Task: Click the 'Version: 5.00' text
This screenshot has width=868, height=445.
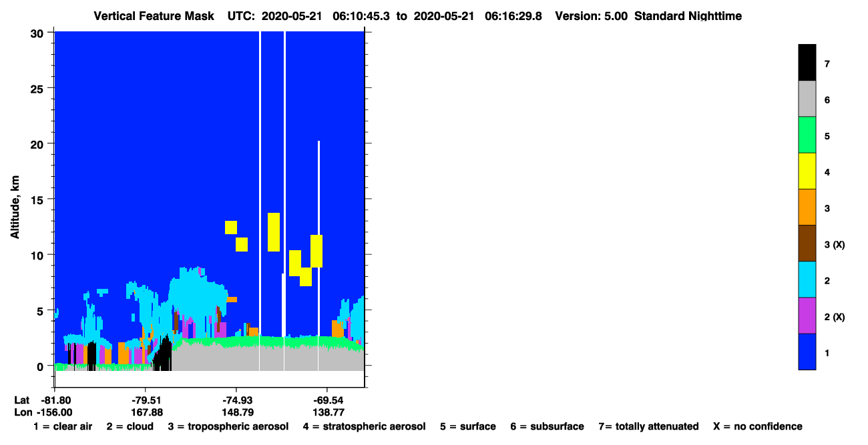Action: (x=591, y=15)
